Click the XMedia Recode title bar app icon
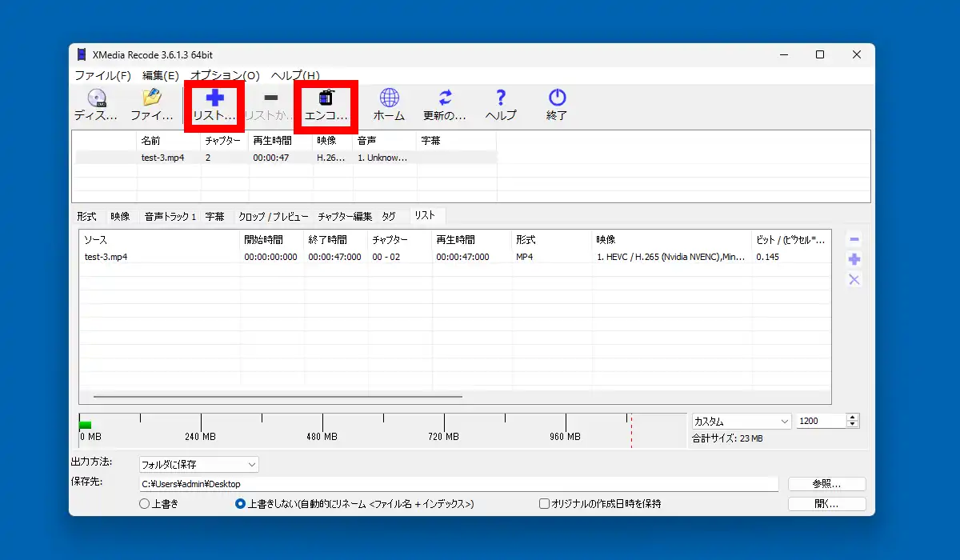The width and height of the screenshot is (960, 560). point(82,54)
